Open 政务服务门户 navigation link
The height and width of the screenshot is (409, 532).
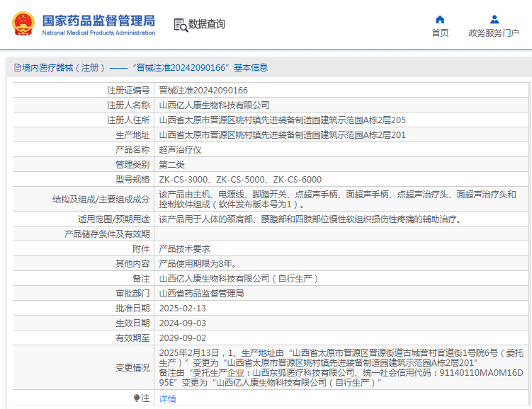(x=494, y=33)
